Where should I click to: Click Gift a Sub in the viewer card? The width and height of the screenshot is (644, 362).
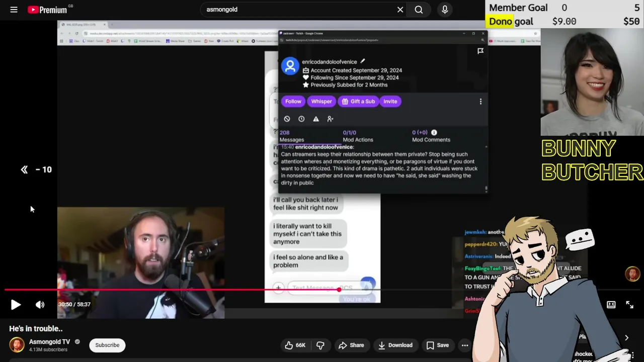358,101
